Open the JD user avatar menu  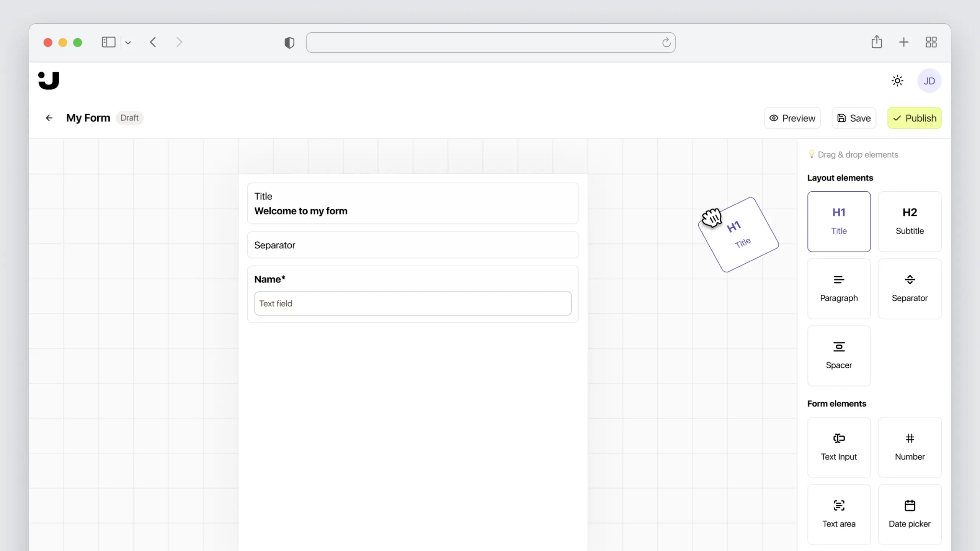(929, 81)
